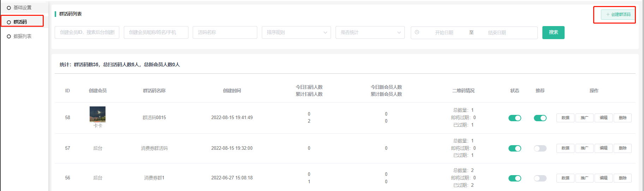Pick the 结束日期 end date

pos(497,32)
